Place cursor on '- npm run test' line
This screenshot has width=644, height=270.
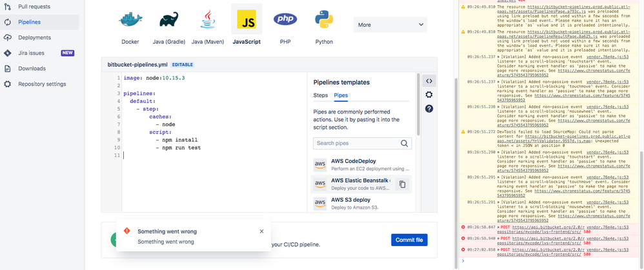[178, 148]
